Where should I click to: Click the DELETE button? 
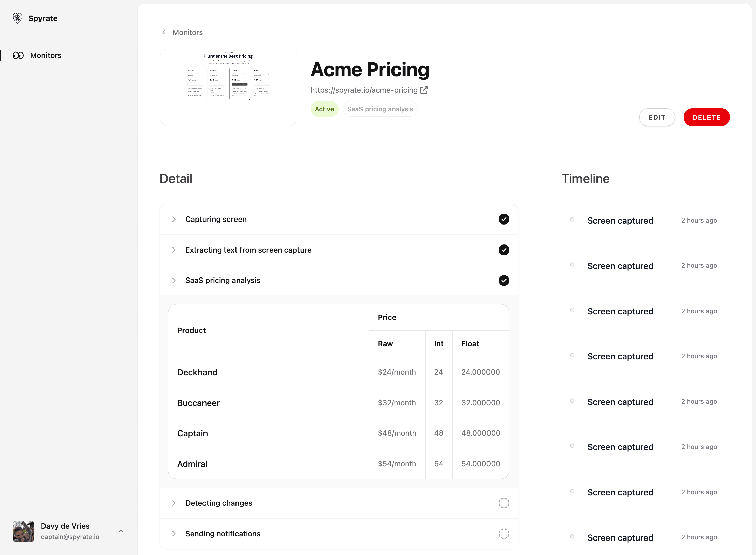[707, 117]
